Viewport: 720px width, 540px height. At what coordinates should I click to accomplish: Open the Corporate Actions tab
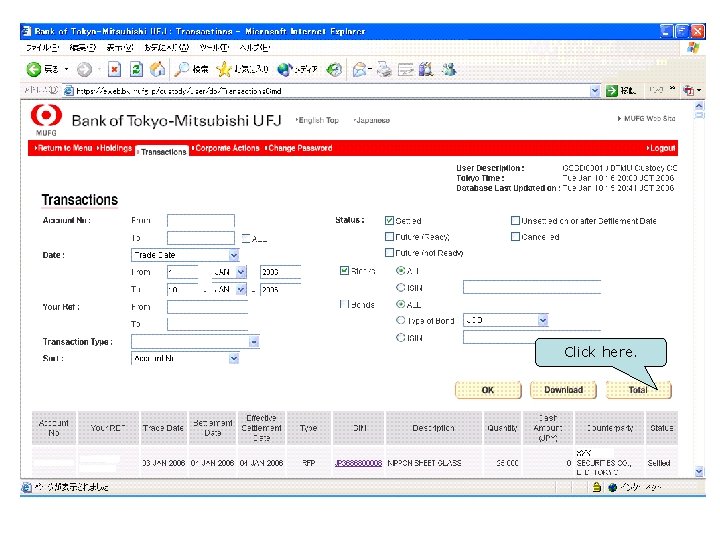pos(226,148)
